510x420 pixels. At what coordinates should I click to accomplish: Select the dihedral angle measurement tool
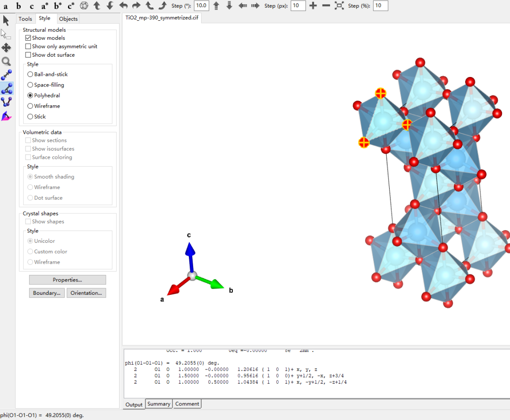[6, 102]
